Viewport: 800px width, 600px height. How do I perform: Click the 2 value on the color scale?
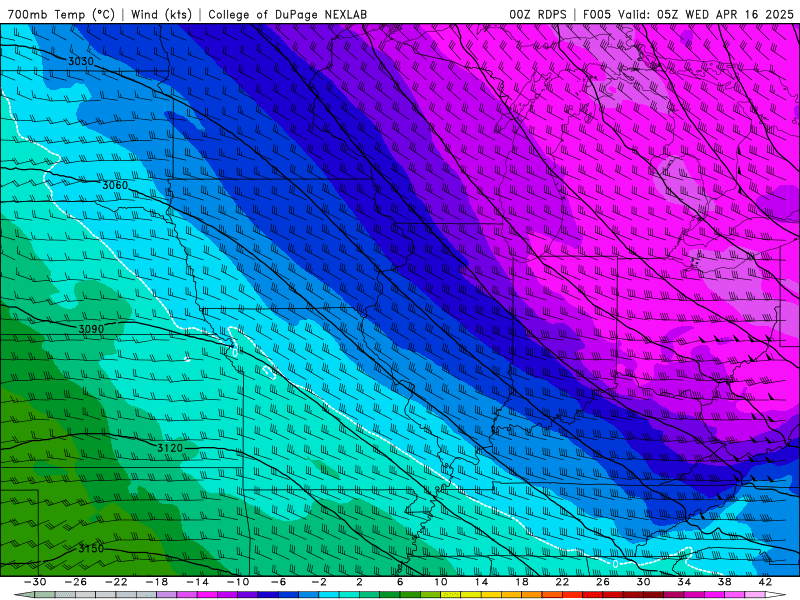(x=360, y=582)
